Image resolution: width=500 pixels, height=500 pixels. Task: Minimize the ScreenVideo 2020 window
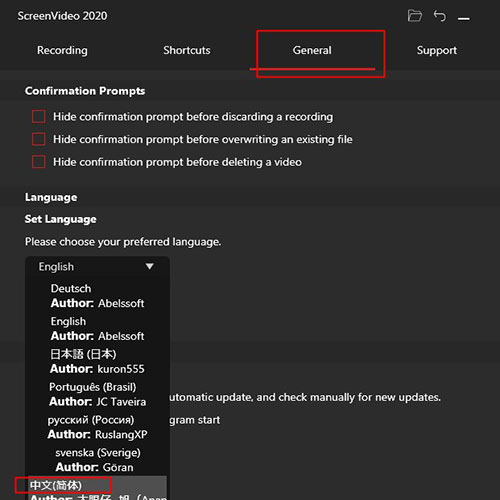pos(464,19)
